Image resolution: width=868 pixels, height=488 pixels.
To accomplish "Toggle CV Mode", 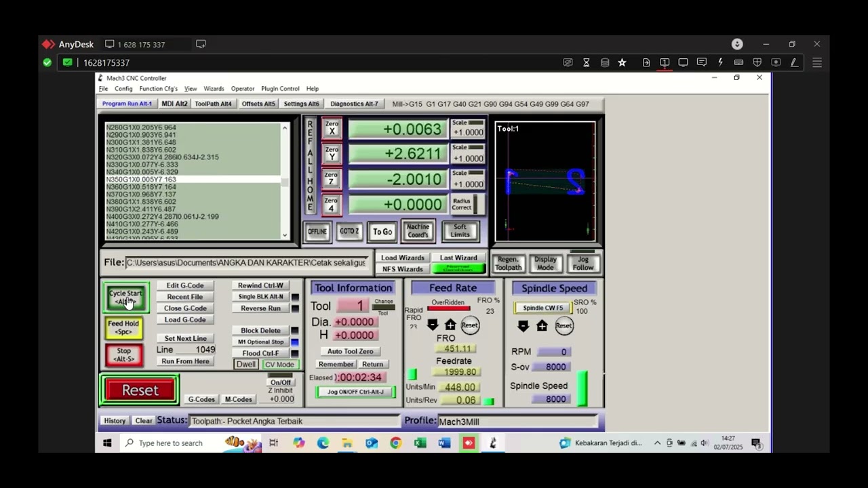I will click(x=279, y=365).
